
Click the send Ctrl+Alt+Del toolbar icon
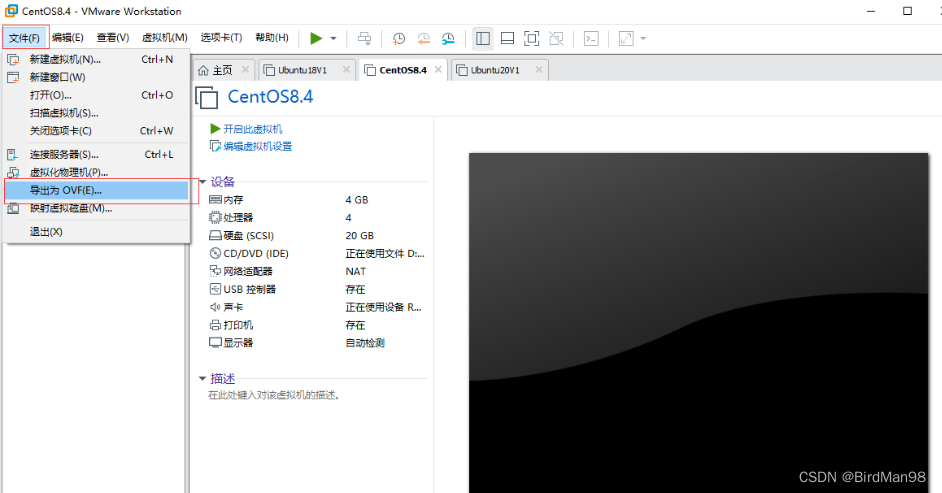[364, 38]
